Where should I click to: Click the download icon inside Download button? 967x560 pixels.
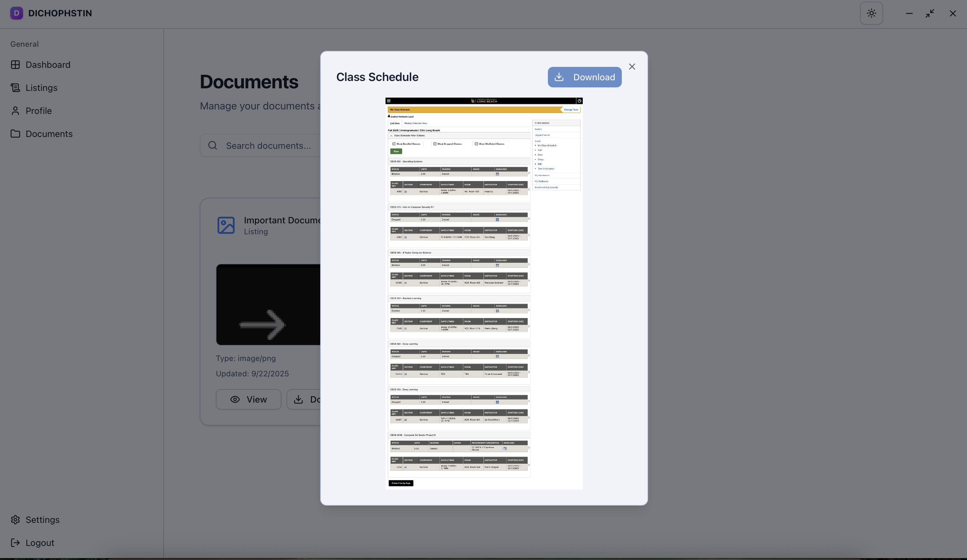point(559,77)
